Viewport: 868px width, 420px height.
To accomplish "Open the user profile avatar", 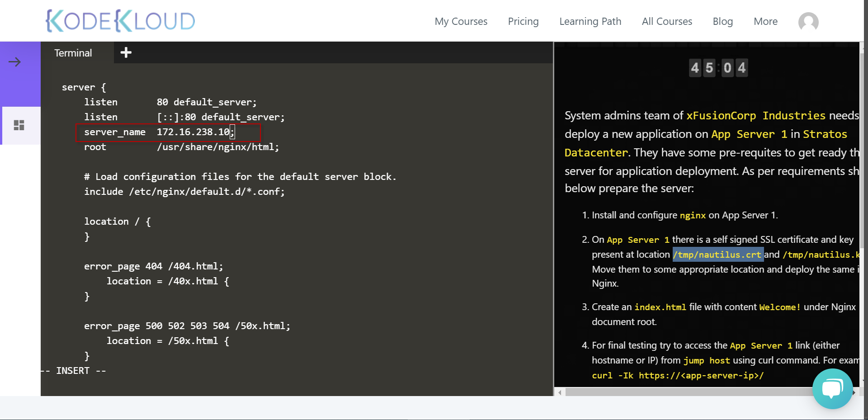I will click(x=808, y=22).
